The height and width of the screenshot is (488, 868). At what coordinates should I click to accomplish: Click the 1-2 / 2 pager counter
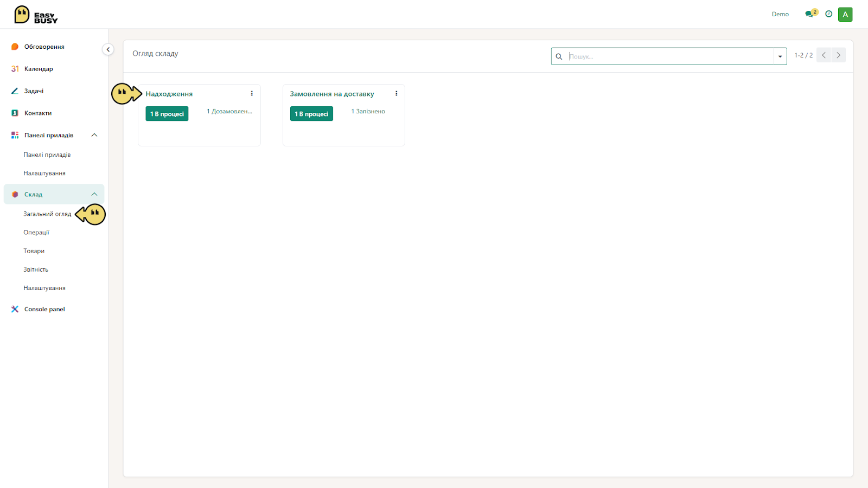pos(803,55)
